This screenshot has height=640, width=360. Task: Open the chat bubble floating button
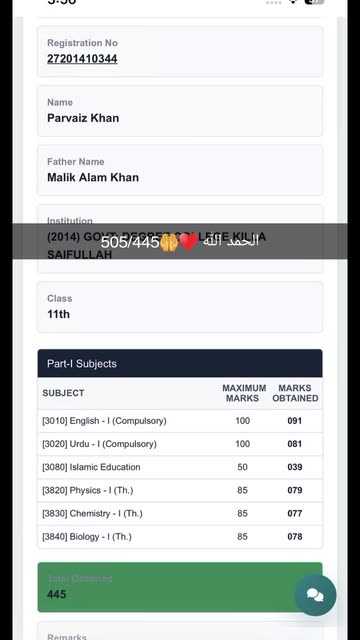pos(316,595)
